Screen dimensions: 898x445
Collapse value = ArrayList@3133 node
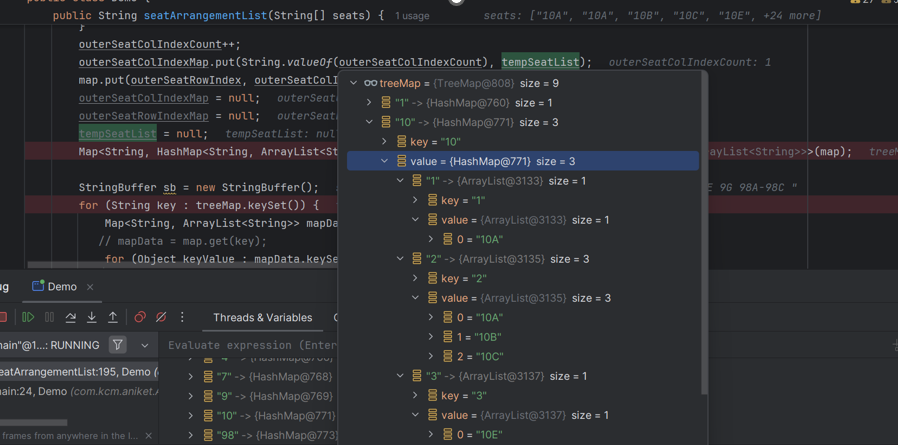416,220
